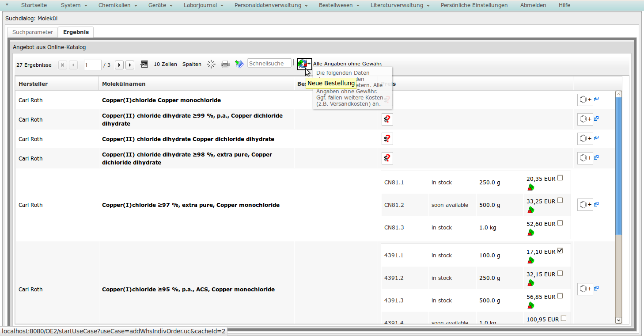The height and width of the screenshot is (336, 644).
Task: Click the printer icon in results toolbar
Action: 225,64
